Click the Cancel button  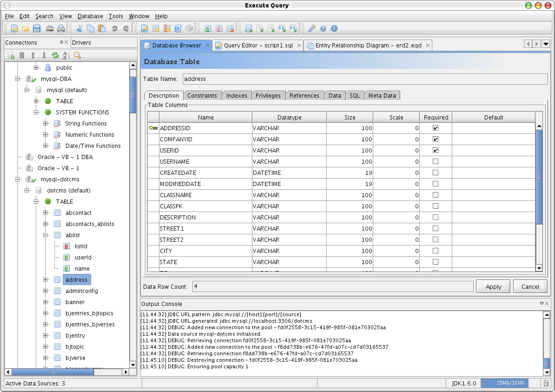pyautogui.click(x=530, y=287)
